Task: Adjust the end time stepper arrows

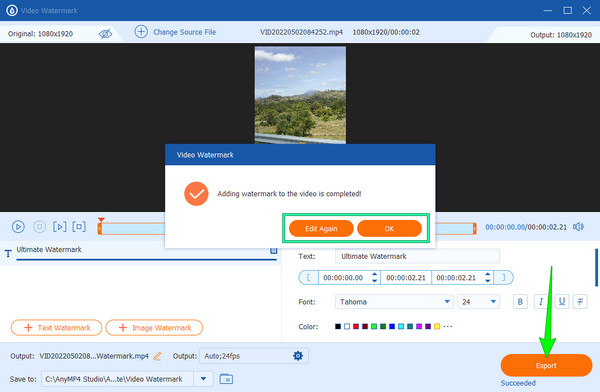Action: [488, 278]
